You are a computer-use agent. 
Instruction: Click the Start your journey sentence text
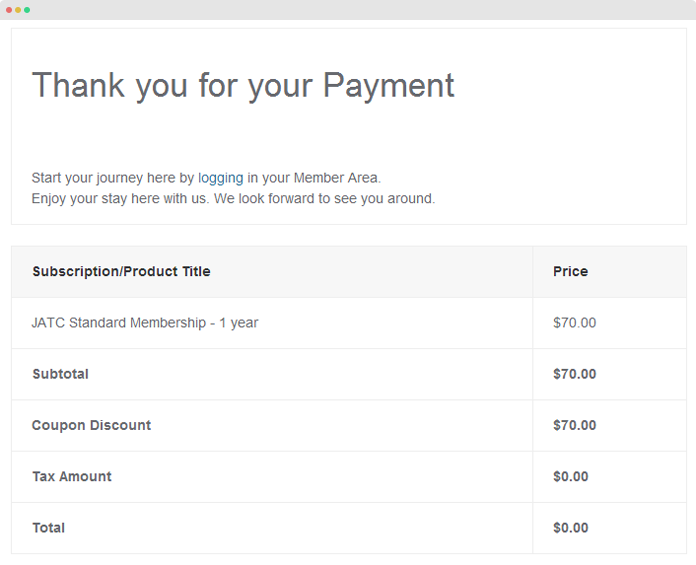(x=206, y=178)
